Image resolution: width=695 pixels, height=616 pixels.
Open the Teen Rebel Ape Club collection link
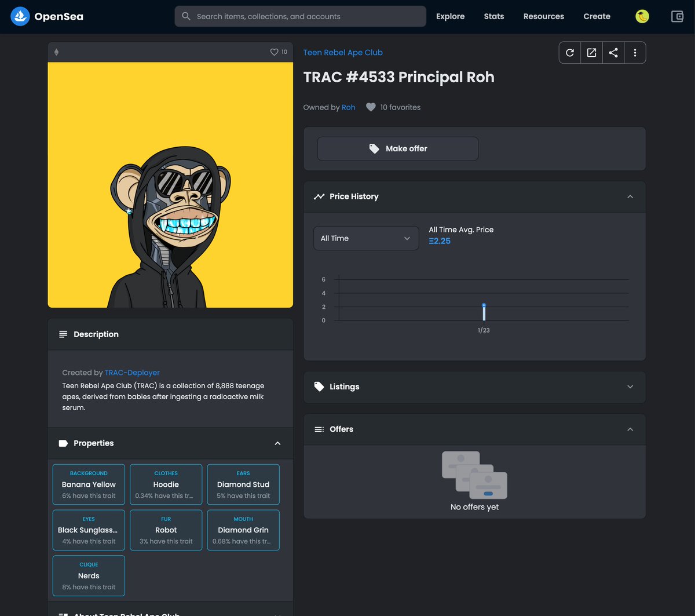343,52
